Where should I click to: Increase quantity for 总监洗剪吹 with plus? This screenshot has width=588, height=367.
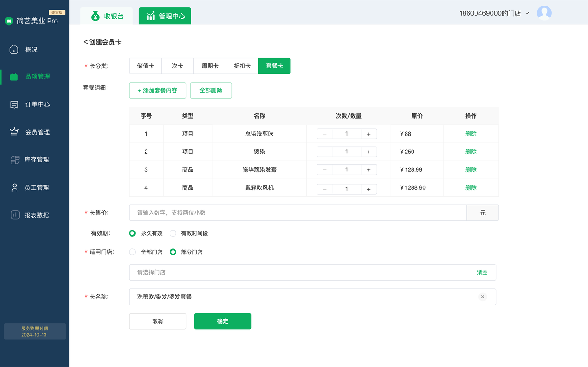point(368,134)
